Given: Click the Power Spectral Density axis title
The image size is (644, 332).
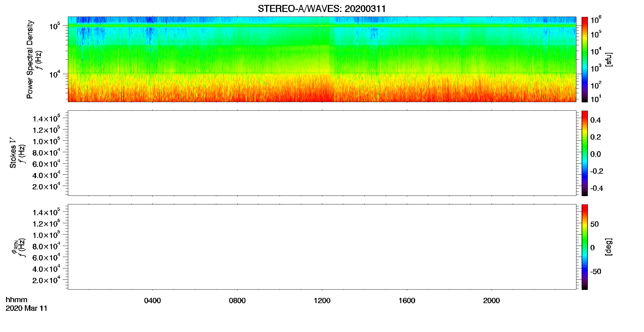Looking at the screenshot, I should tap(30, 59).
